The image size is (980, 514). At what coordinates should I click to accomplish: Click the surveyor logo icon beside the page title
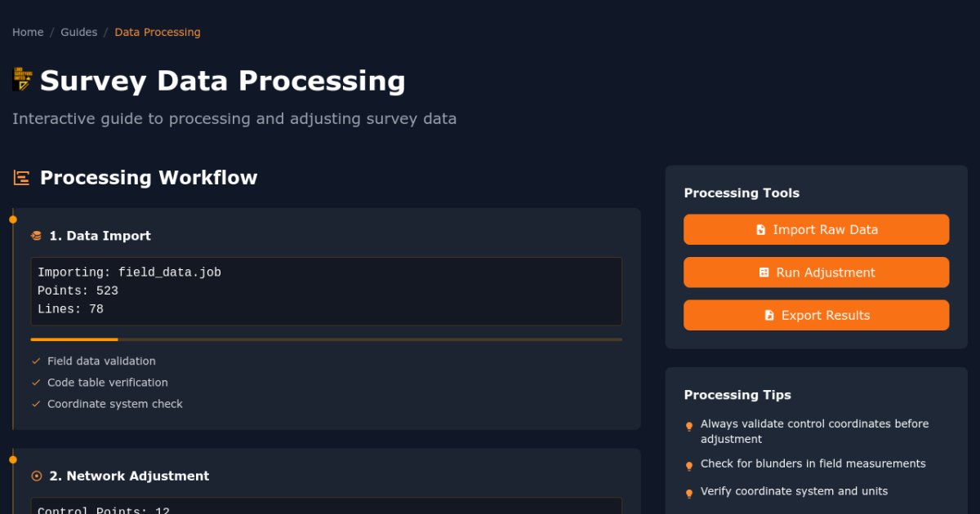coord(23,78)
